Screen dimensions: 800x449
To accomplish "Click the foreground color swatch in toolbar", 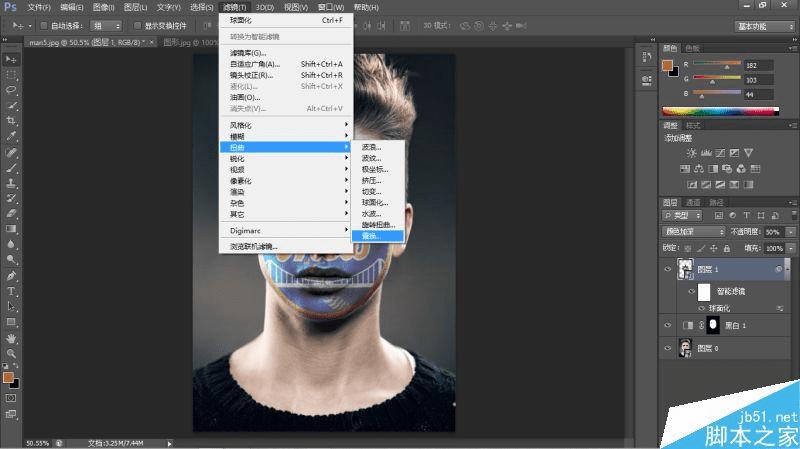I will [x=8, y=378].
